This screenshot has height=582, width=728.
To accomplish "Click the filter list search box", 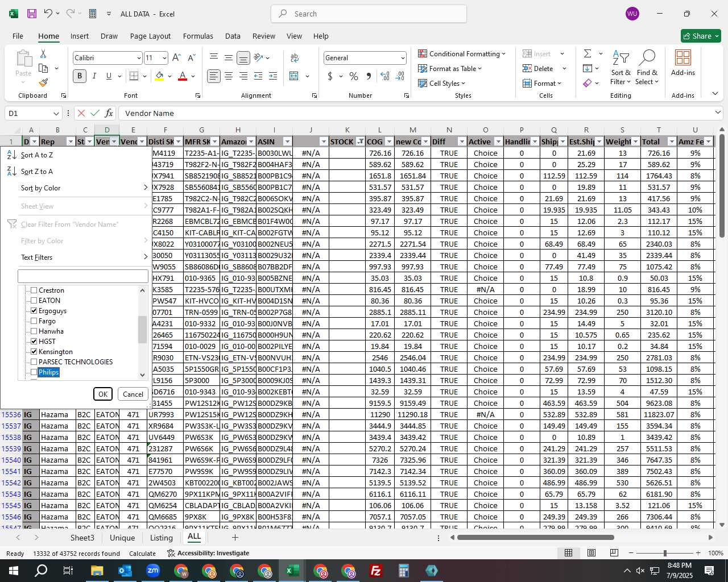I will [83, 276].
